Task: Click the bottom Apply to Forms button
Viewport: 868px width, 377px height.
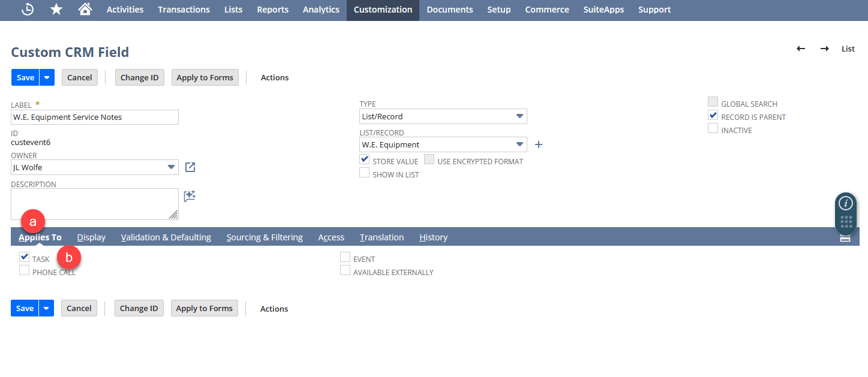Action: click(205, 308)
